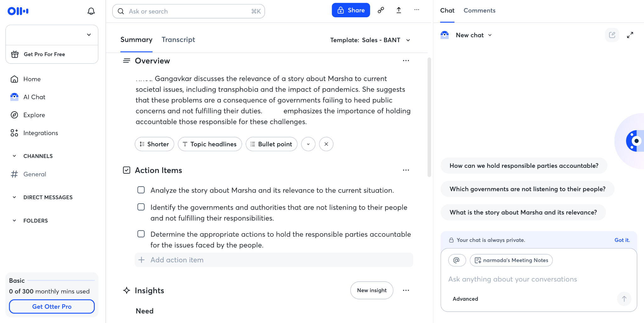Open the notifications bell
The image size is (644, 323).
[x=91, y=11]
